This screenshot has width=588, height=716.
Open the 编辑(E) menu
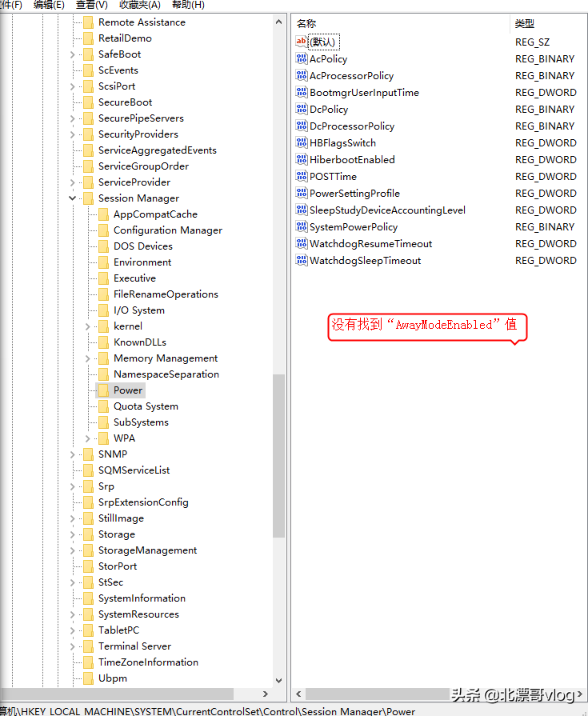pyautogui.click(x=49, y=5)
